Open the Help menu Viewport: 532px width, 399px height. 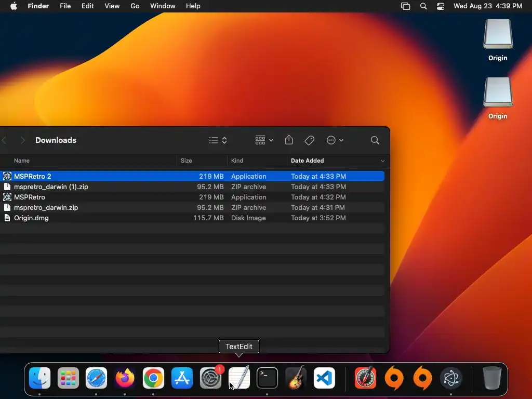(193, 6)
